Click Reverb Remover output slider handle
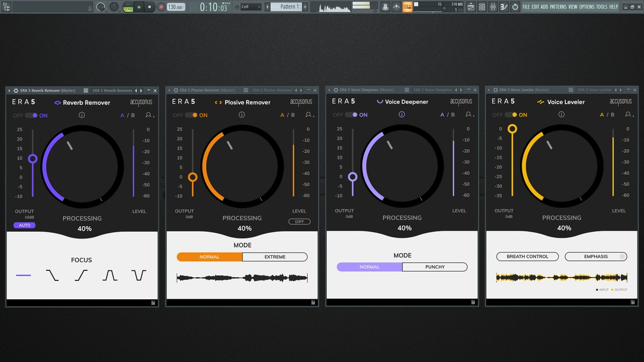 (33, 159)
